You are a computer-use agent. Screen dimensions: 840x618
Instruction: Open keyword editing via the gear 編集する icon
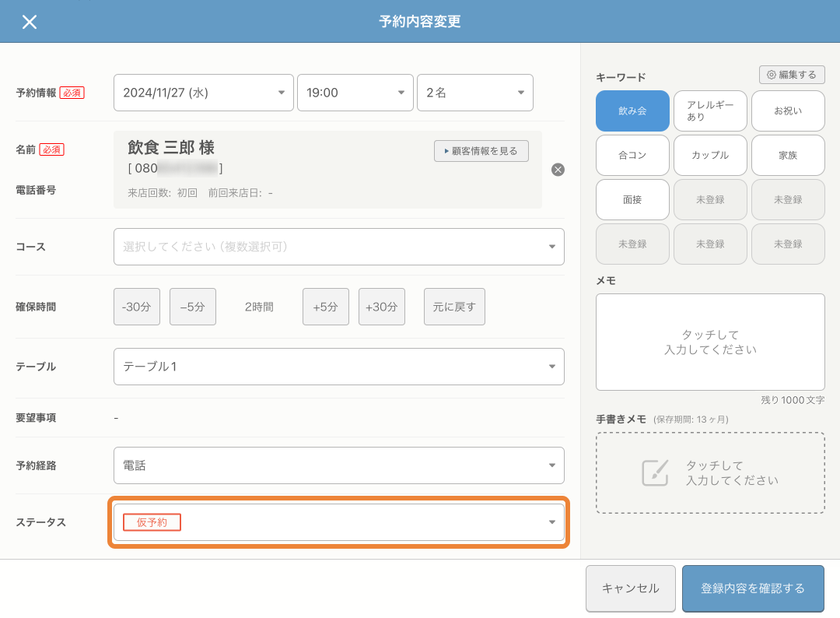click(792, 74)
